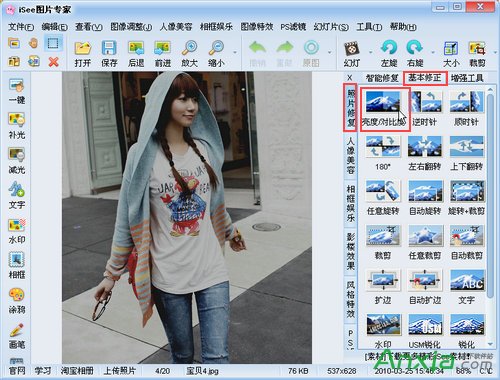500x380 pixels.
Task: Click the 上传照片 button
Action: (120, 371)
